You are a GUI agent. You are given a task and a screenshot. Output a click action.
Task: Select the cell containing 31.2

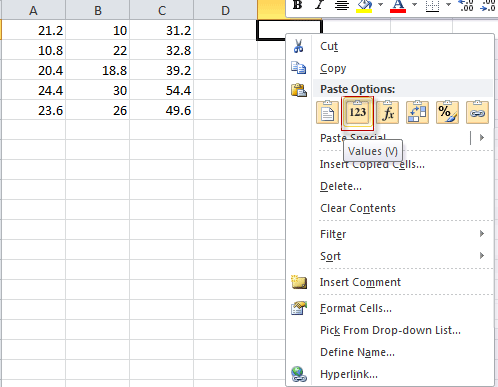(x=162, y=30)
